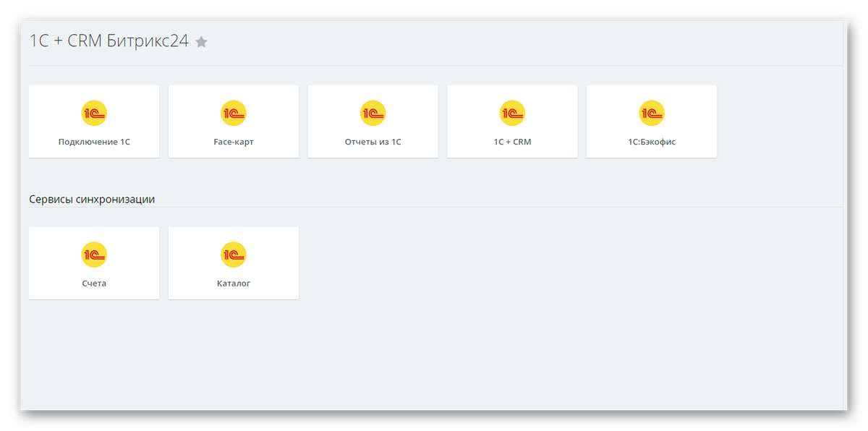Open the Счета label
This screenshot has height=431, width=868.
point(94,283)
